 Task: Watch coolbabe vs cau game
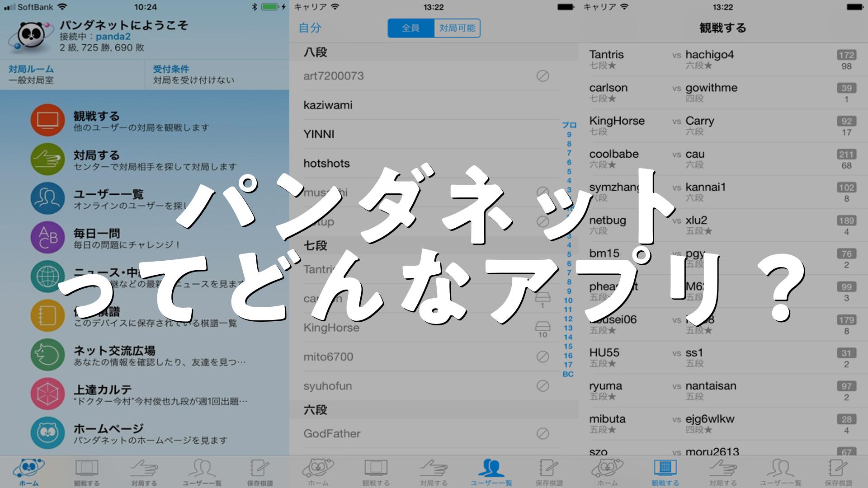coord(723,159)
